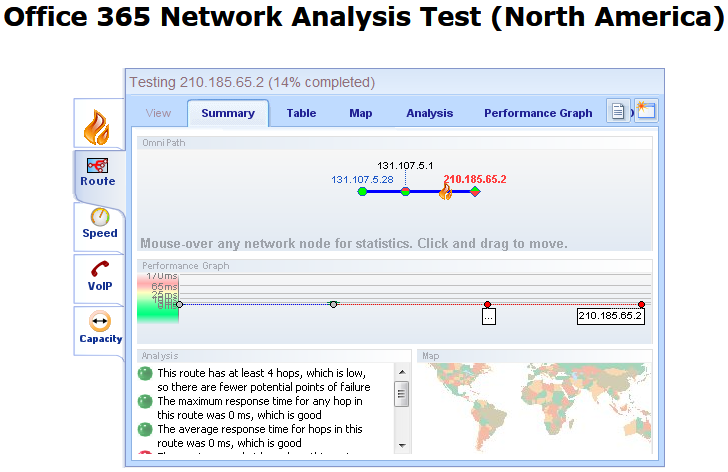Image resolution: width=728 pixels, height=472 pixels.
Task: Click the Map panel header
Action: (x=534, y=356)
